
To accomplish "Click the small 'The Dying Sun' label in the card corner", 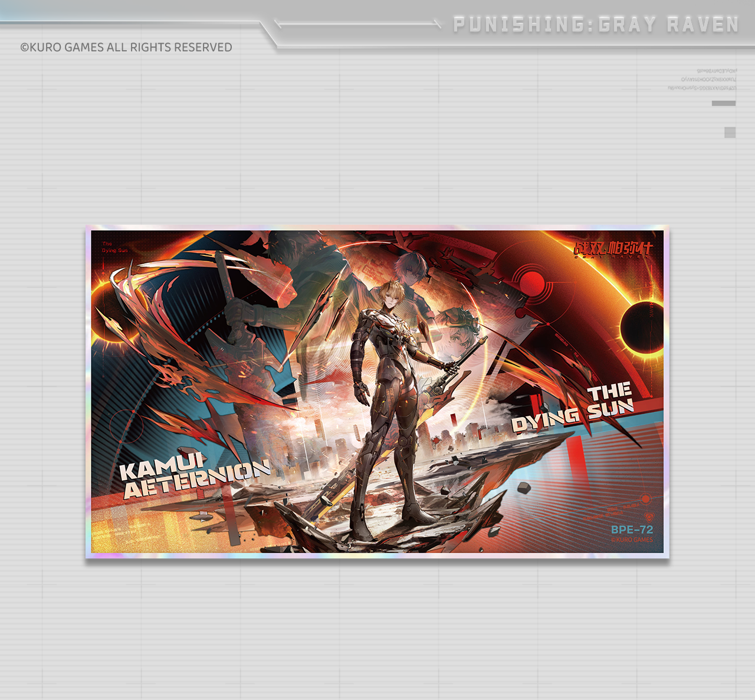I will point(114,247).
